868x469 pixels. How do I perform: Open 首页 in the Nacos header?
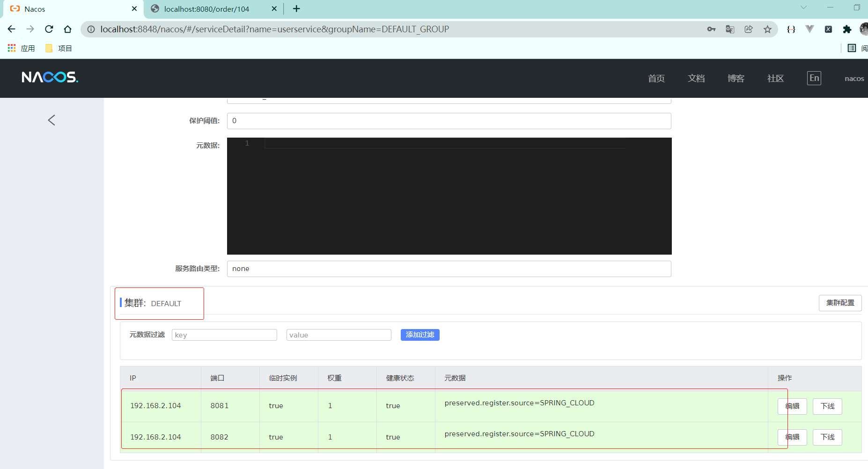tap(656, 78)
